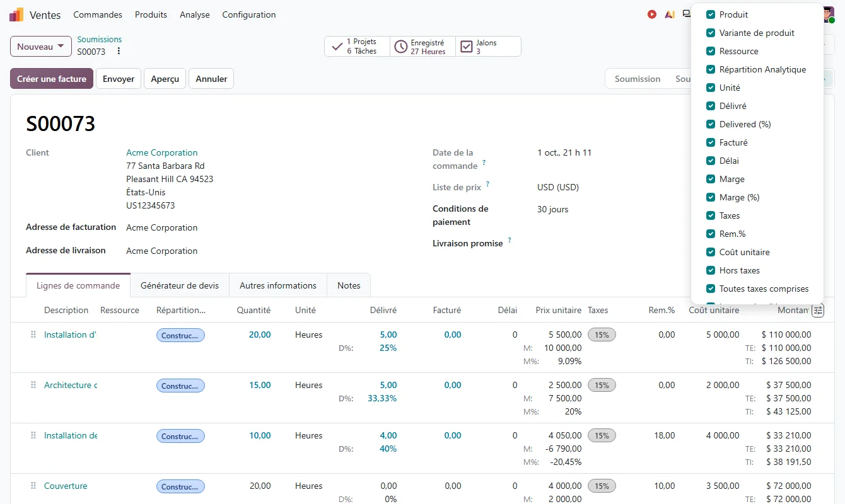The height and width of the screenshot is (504, 845).
Task: Grab the drag handle of Architecture row
Action: point(33,385)
